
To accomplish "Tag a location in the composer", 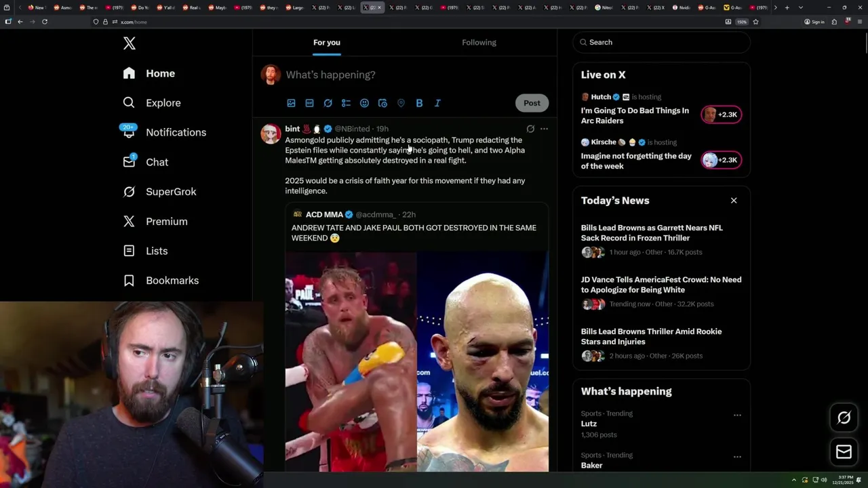I will [x=401, y=103].
